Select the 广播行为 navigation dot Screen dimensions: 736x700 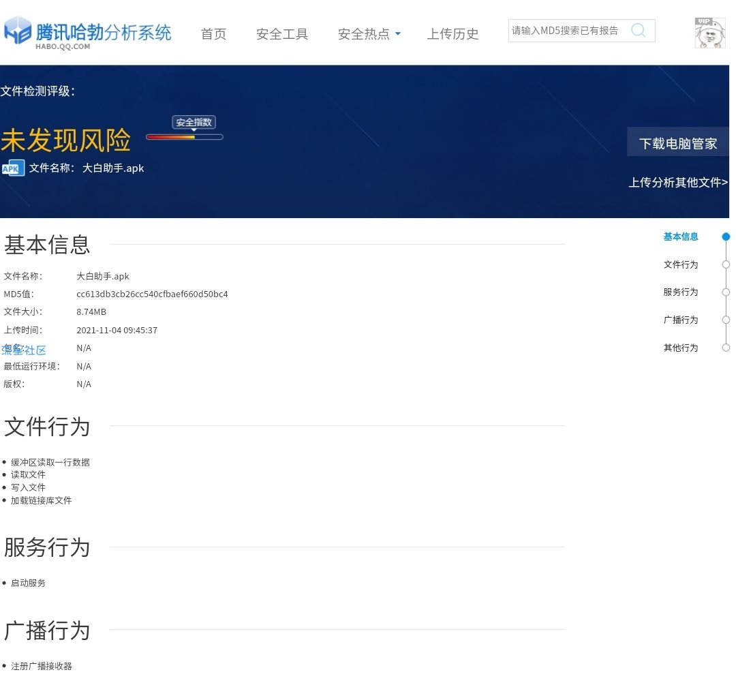coord(726,320)
